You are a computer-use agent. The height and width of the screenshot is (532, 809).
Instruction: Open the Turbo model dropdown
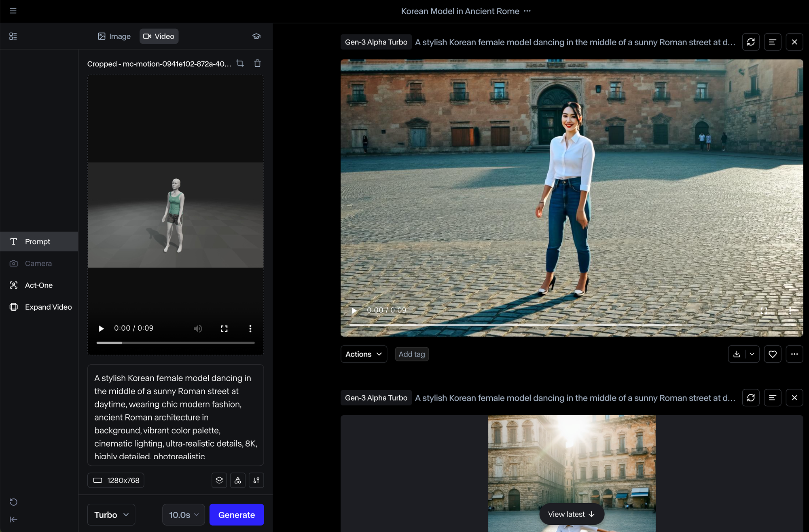tap(111, 515)
